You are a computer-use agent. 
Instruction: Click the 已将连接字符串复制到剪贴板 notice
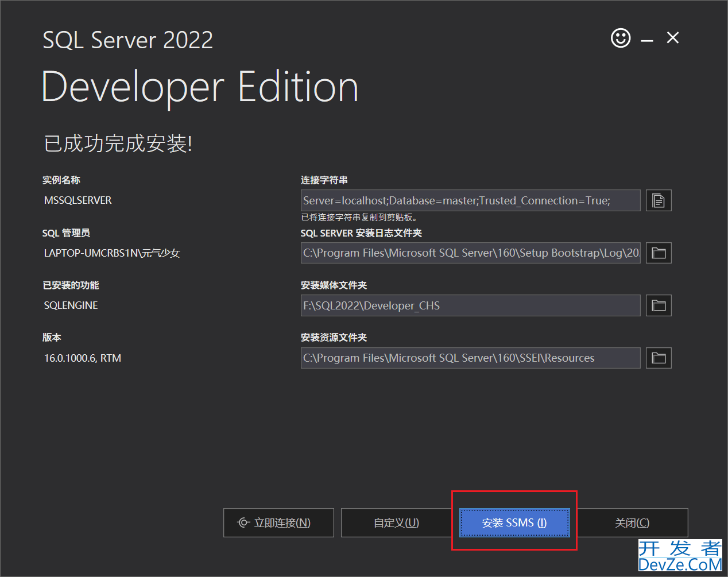coord(359,218)
